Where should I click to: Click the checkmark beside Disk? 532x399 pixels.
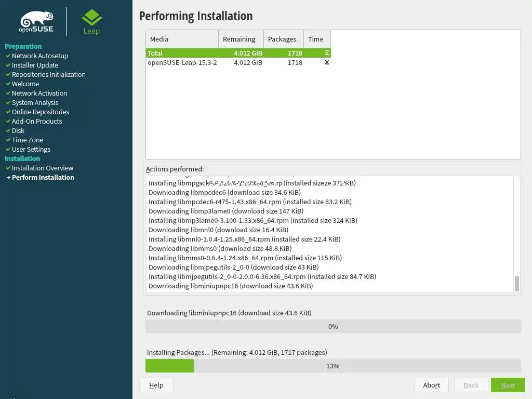point(8,130)
